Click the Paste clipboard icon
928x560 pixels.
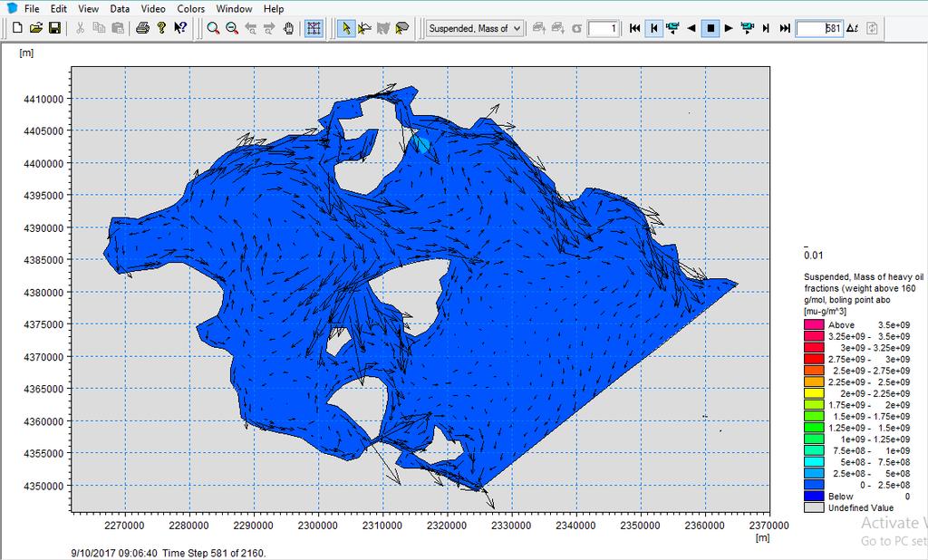tap(118, 28)
